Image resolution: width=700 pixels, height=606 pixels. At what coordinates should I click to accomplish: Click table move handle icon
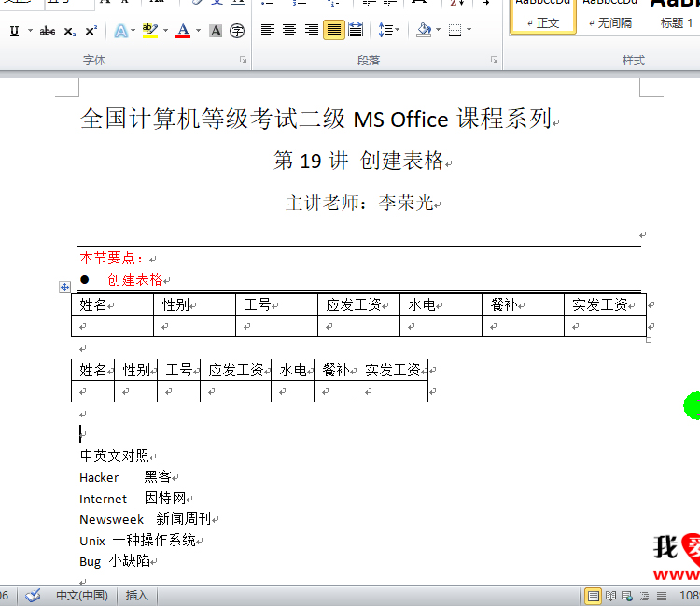point(64,288)
